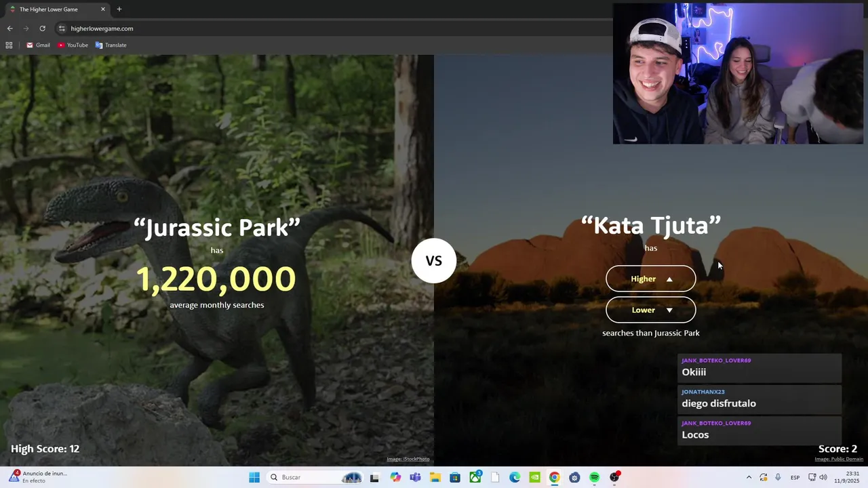Click the taskbar Buscar search box
Image resolution: width=868 pixels, height=488 pixels.
(x=316, y=477)
